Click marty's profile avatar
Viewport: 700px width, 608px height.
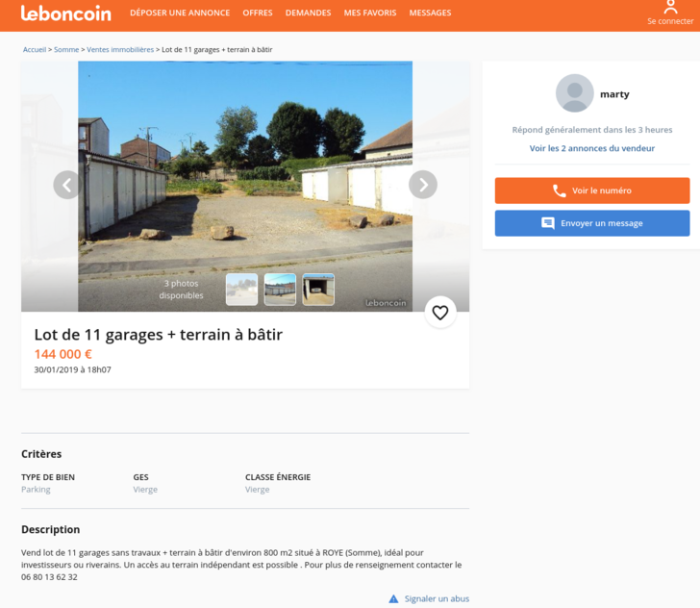point(575,93)
